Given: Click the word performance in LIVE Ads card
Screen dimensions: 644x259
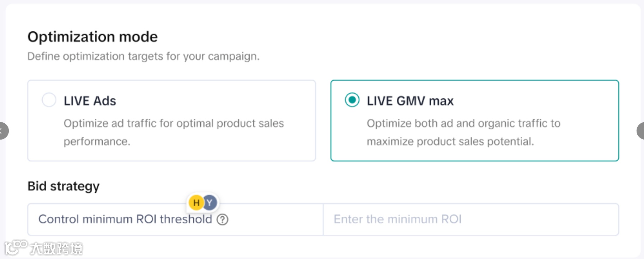Looking at the screenshot, I should (x=97, y=142).
